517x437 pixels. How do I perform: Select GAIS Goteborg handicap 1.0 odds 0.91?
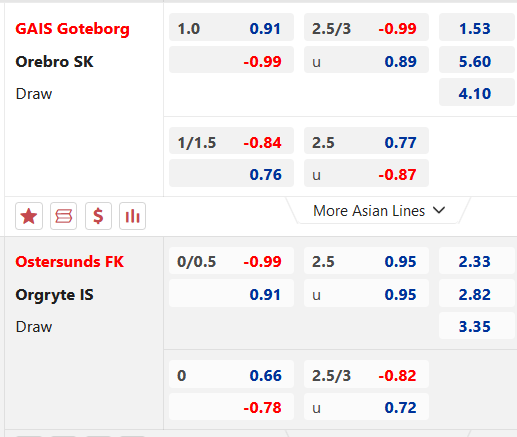click(x=231, y=27)
